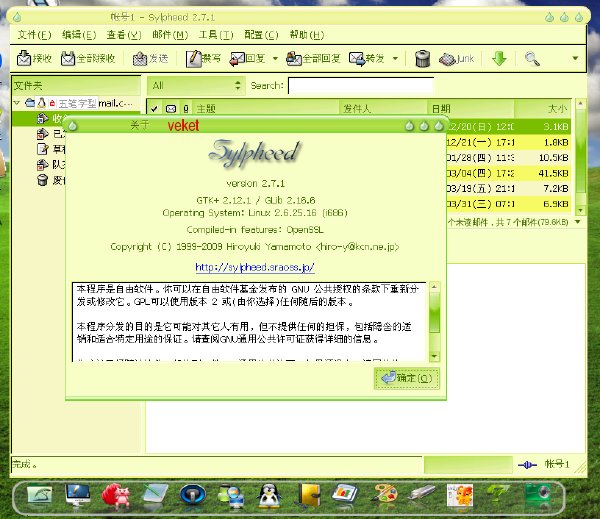The image size is (600, 519).
Task: Open the 文件(F) menu
Action: (x=34, y=35)
